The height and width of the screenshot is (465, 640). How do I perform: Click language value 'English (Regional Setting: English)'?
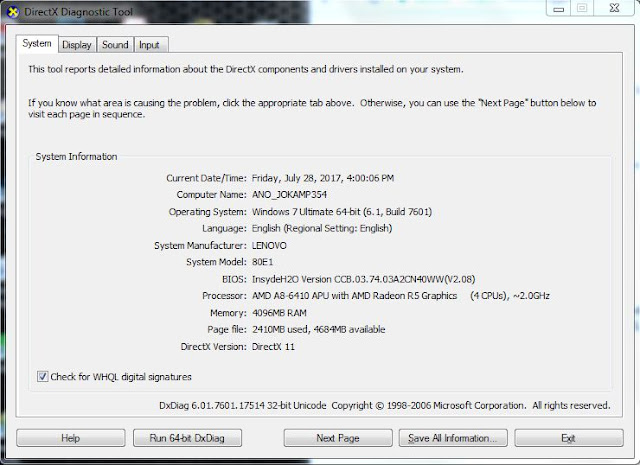[322, 228]
